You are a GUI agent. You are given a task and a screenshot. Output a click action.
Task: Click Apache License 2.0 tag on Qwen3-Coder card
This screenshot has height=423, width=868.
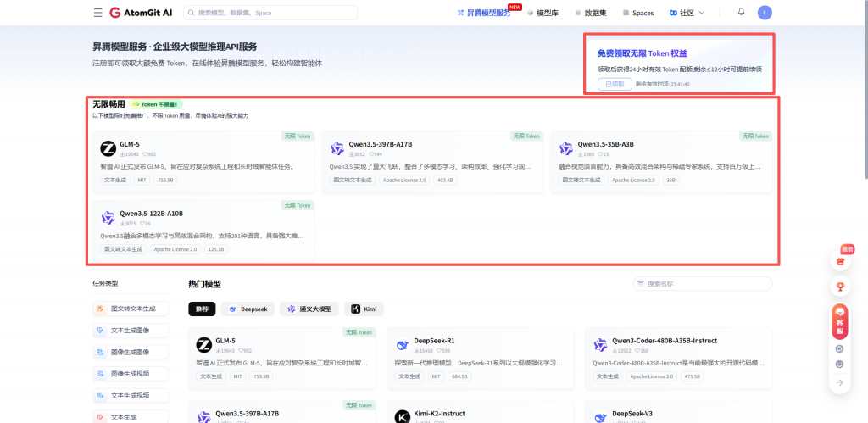click(652, 376)
